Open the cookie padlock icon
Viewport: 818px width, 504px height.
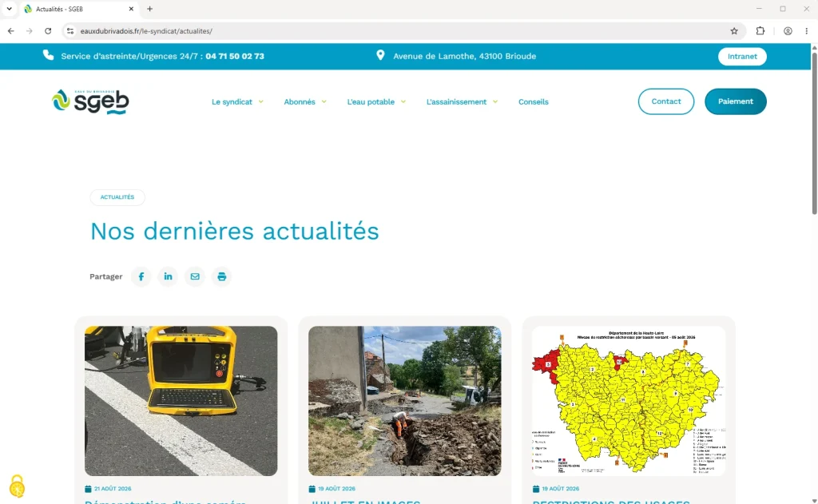tap(18, 486)
